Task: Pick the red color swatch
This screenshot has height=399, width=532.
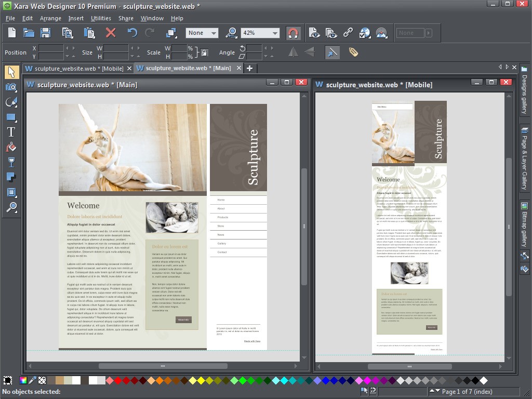Action: [118, 381]
